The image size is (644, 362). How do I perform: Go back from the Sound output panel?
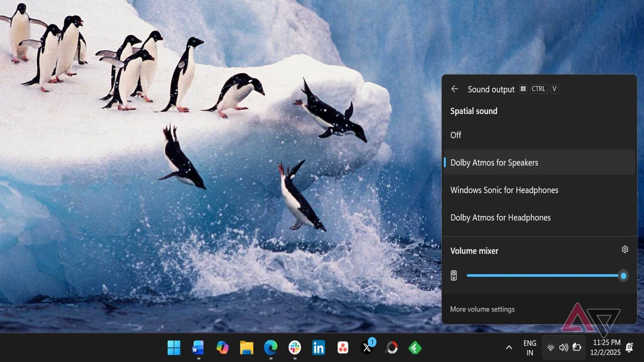(x=455, y=89)
